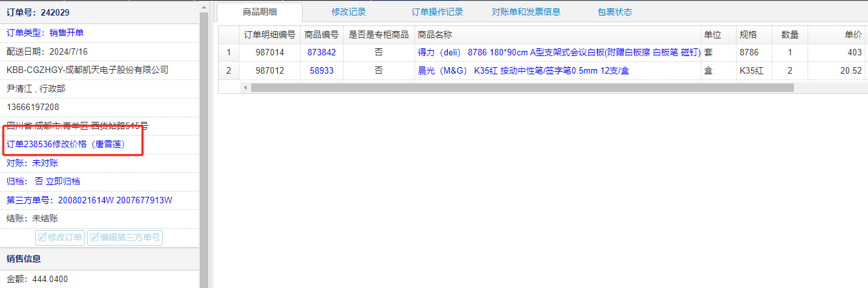Image resolution: width=868 pixels, height=288 pixels.
Task: Open the 修改记录 tab
Action: tap(349, 12)
